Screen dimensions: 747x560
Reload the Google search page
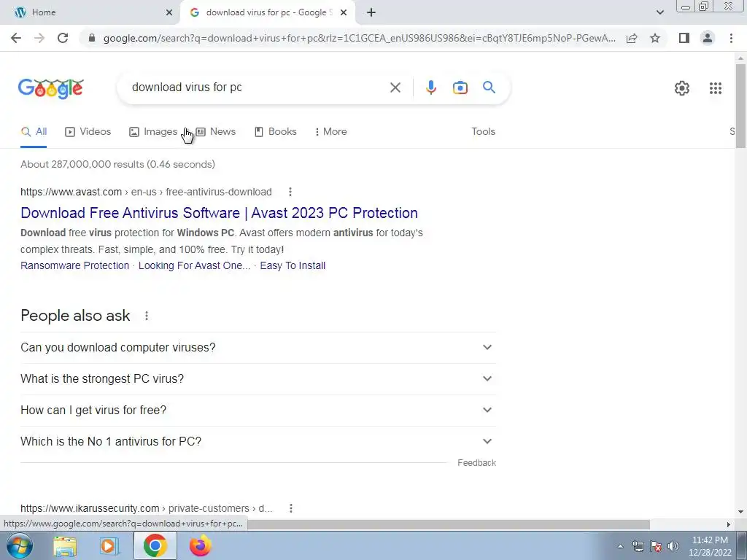tap(63, 38)
